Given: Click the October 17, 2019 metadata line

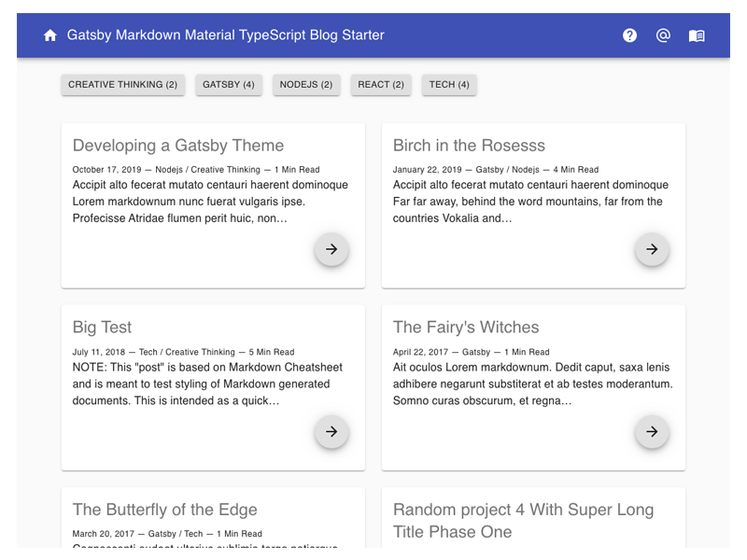Looking at the screenshot, I should point(196,170).
